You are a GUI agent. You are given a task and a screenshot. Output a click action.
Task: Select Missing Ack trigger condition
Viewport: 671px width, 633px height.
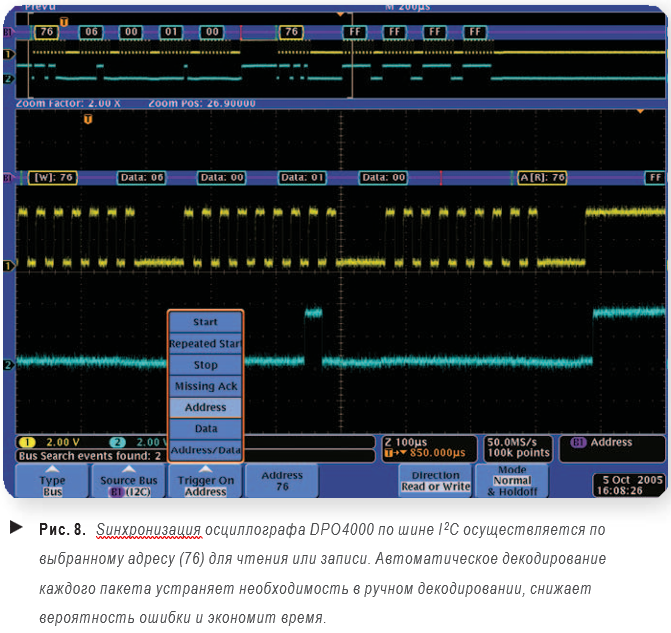[205, 386]
